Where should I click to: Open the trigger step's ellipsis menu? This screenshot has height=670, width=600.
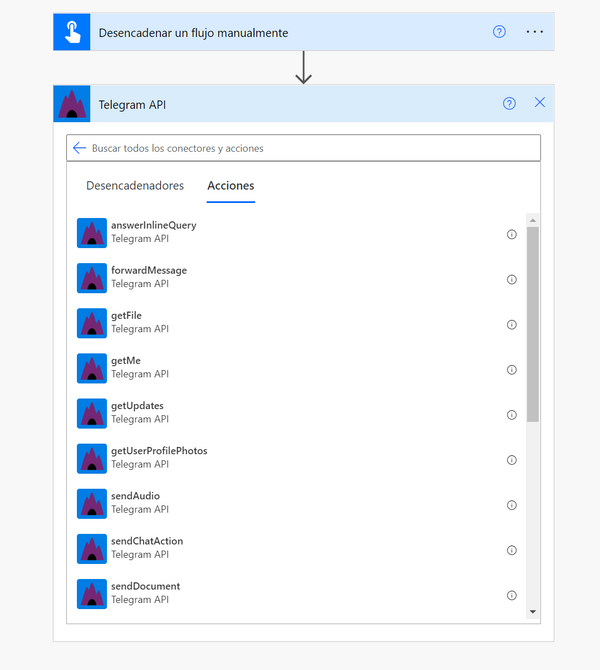[x=534, y=32]
